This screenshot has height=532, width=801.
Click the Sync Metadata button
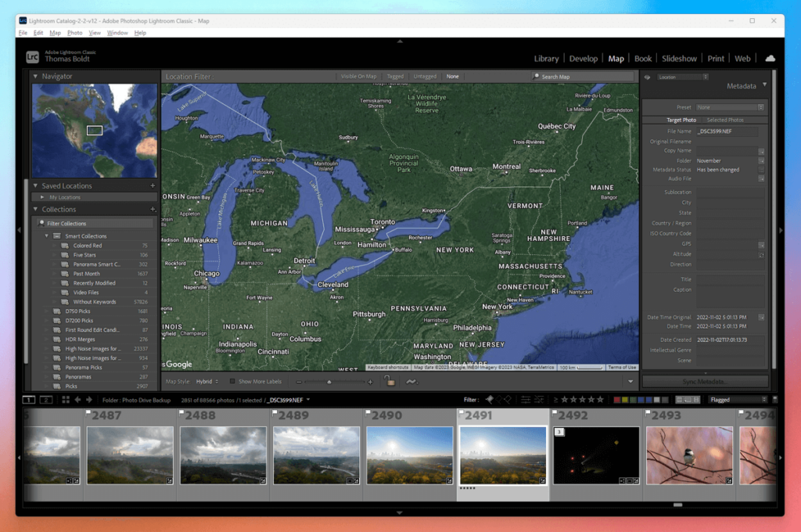click(x=705, y=382)
